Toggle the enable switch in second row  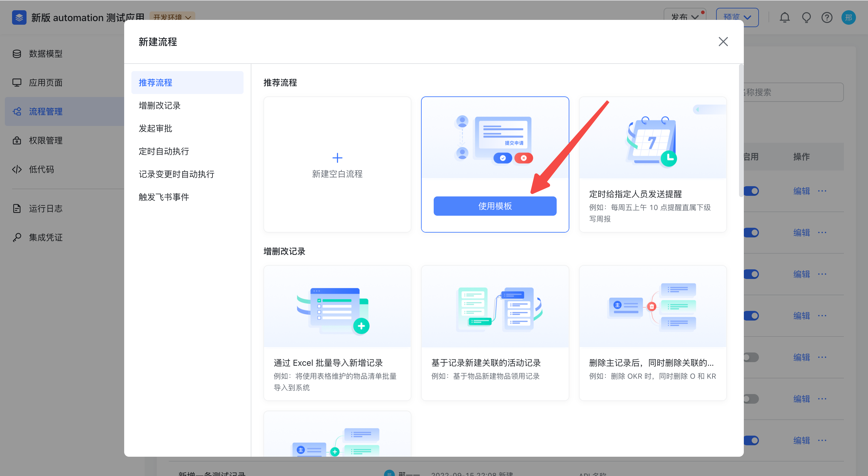751,233
